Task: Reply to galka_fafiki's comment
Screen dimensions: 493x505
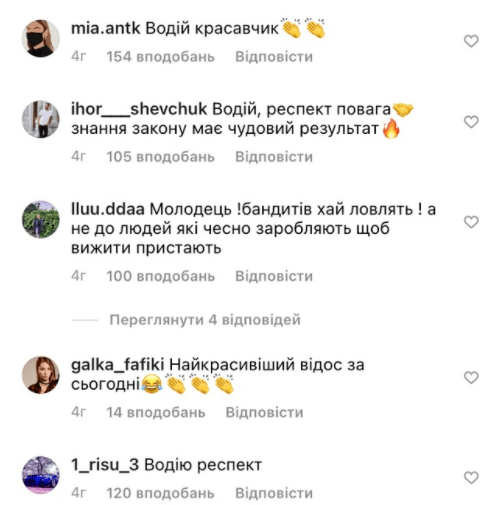Action: (264, 412)
